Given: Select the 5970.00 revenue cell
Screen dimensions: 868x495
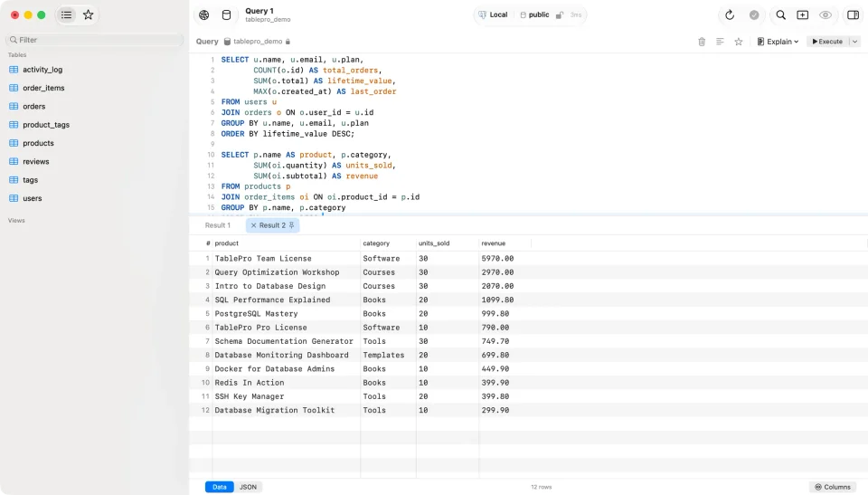Looking at the screenshot, I should click(505, 258).
